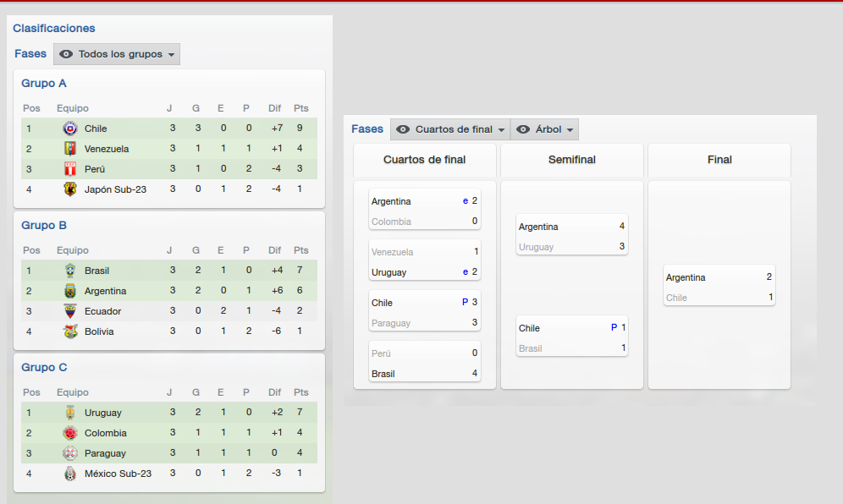The image size is (843, 504).
Task: Toggle eye icon beside Árbol
Action: (x=523, y=129)
